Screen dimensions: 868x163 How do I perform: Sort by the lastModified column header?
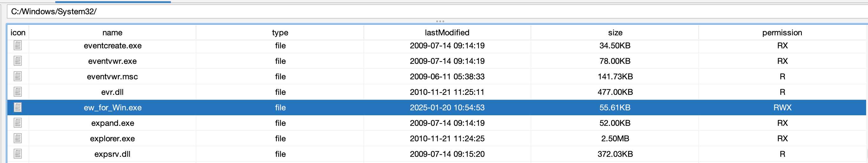coord(447,33)
